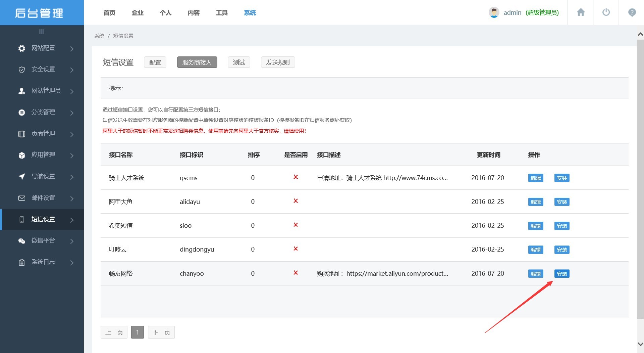Screen dimensions: 644x353
Task: Click the WeChat icon for 微信平台
Action: click(x=22, y=241)
